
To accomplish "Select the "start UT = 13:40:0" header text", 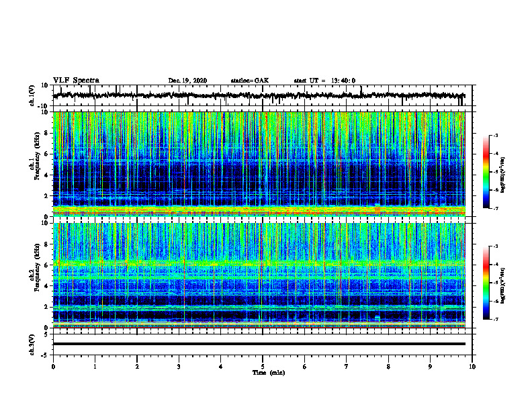I will point(324,81).
